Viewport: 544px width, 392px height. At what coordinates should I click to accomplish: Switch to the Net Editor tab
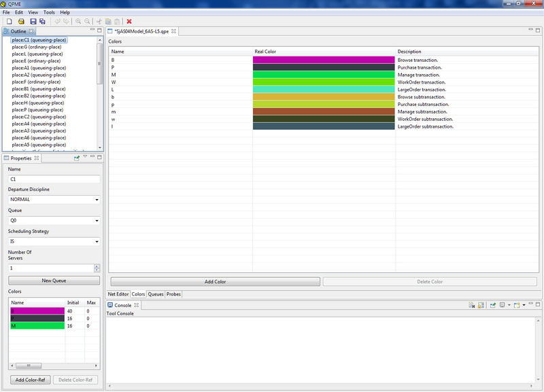(118, 294)
